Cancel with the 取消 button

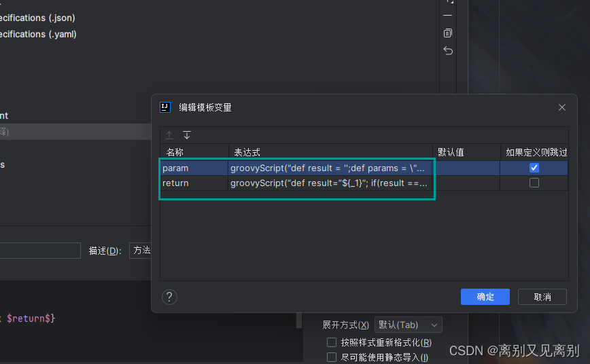click(x=542, y=297)
